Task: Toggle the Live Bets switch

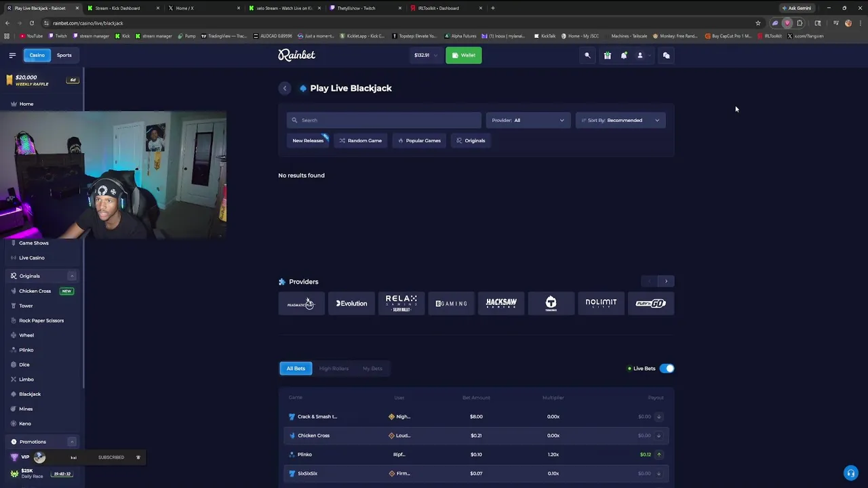Action: 667,369
